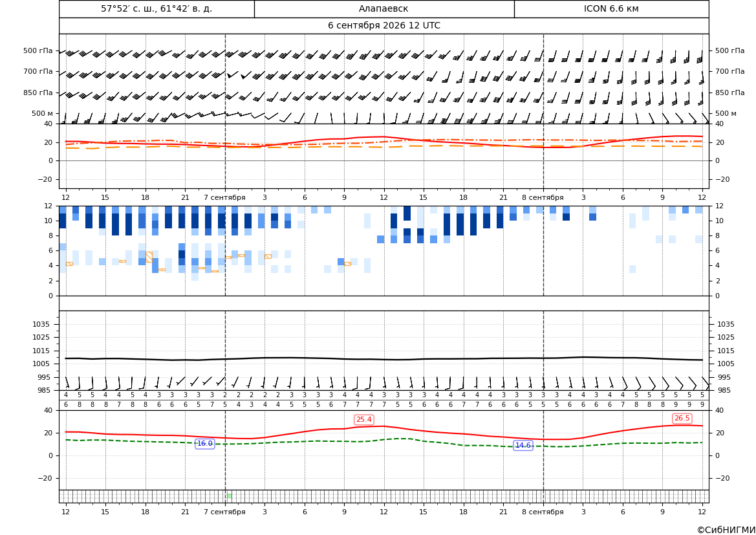The image size is (756, 535).
Task: Select 8 сентября on the bottom time axis
Action: [543, 512]
